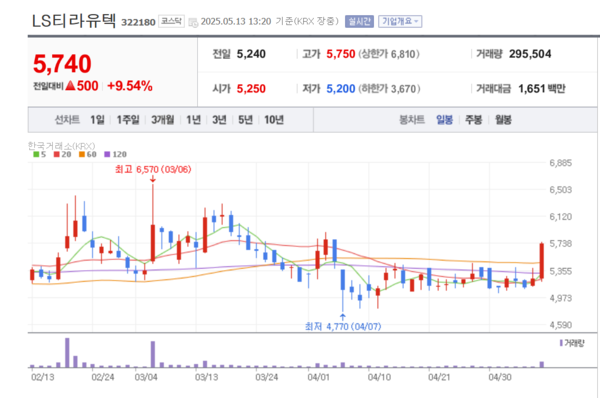Click the 거래량 value 295,504
Viewport: 600px width, 398px height.
(x=530, y=54)
